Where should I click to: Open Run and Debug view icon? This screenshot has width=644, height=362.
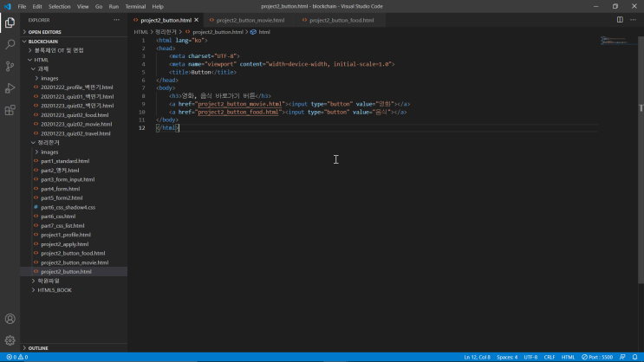point(10,88)
